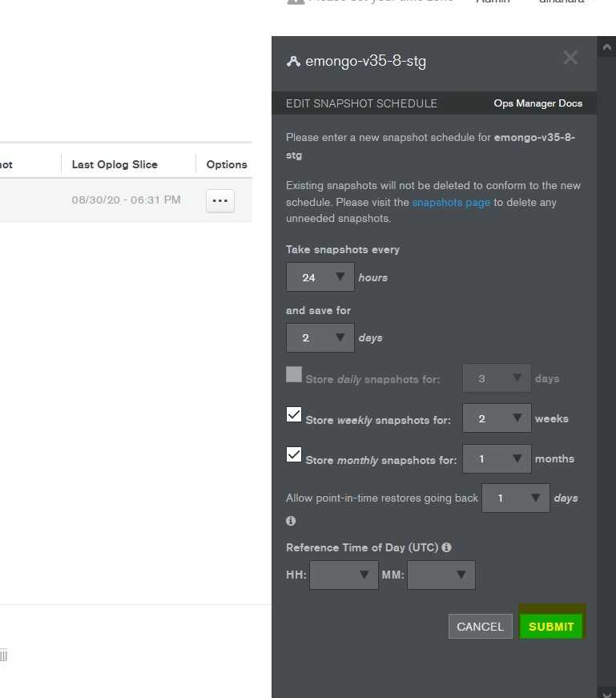
Task: Enable the Store daily snapshots checkbox
Action: click(x=294, y=374)
